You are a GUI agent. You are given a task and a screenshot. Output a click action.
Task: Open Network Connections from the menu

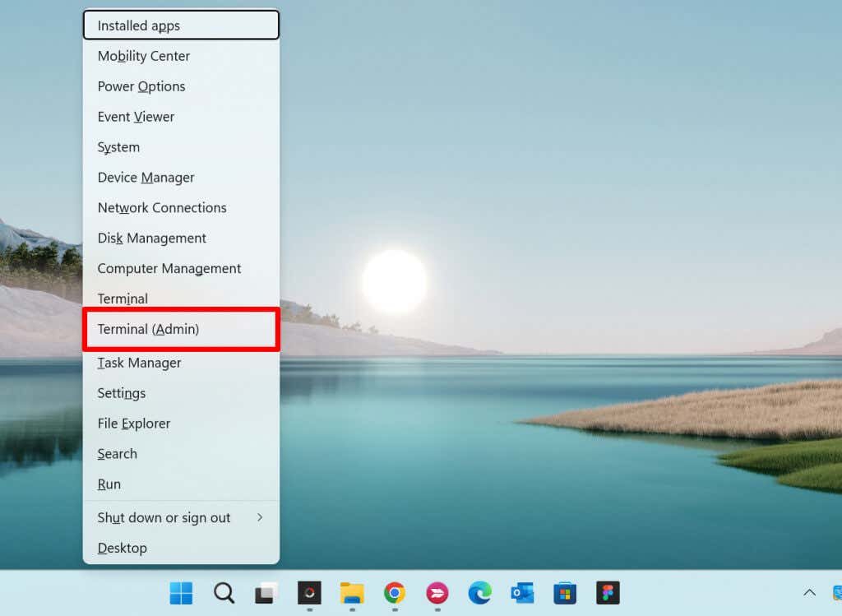(x=162, y=208)
